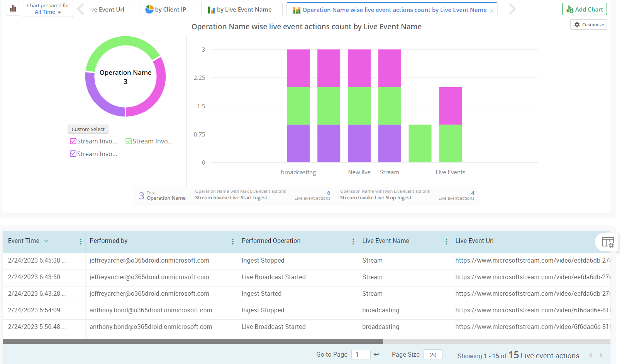Sort by Event Time column arrow

pos(46,241)
